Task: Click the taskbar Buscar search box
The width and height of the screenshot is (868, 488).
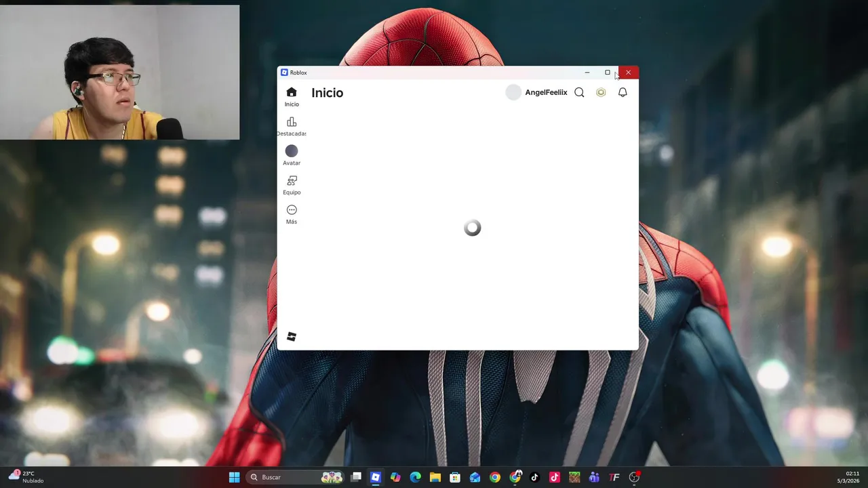Action: (x=296, y=477)
